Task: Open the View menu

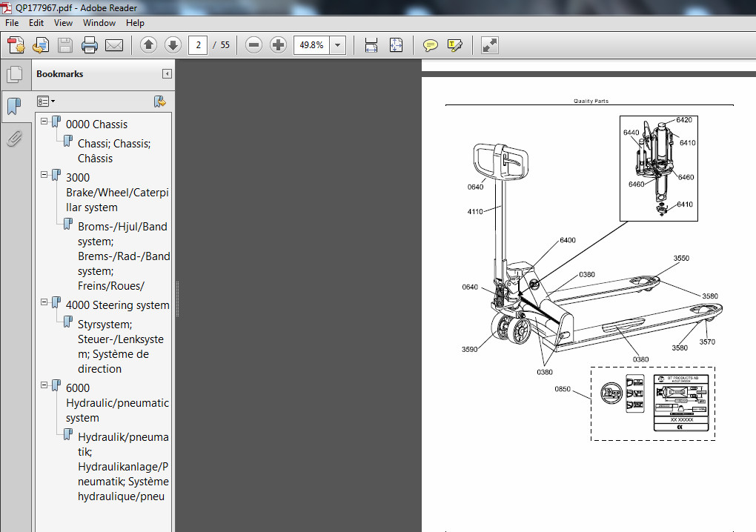Action: 63,23
